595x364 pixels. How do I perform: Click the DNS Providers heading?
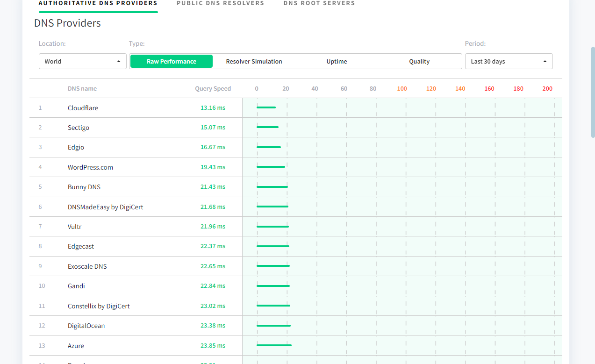pyautogui.click(x=67, y=23)
